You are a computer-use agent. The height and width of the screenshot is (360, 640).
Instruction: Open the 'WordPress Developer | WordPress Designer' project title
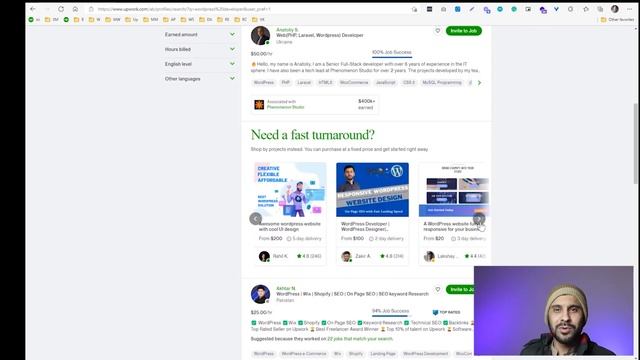tap(365, 227)
